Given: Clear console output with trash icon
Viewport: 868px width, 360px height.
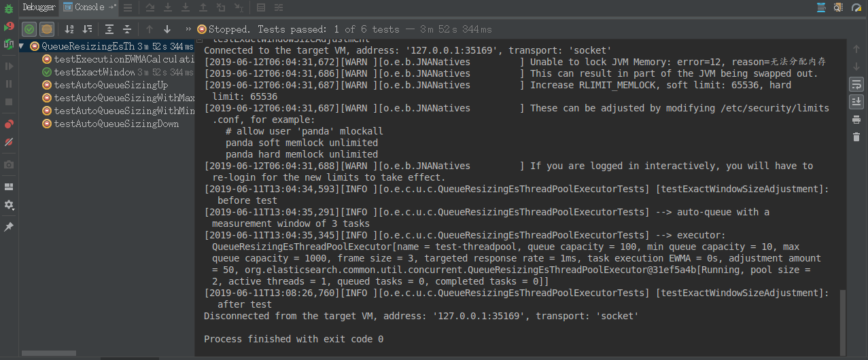Looking at the screenshot, I should coord(856,137).
